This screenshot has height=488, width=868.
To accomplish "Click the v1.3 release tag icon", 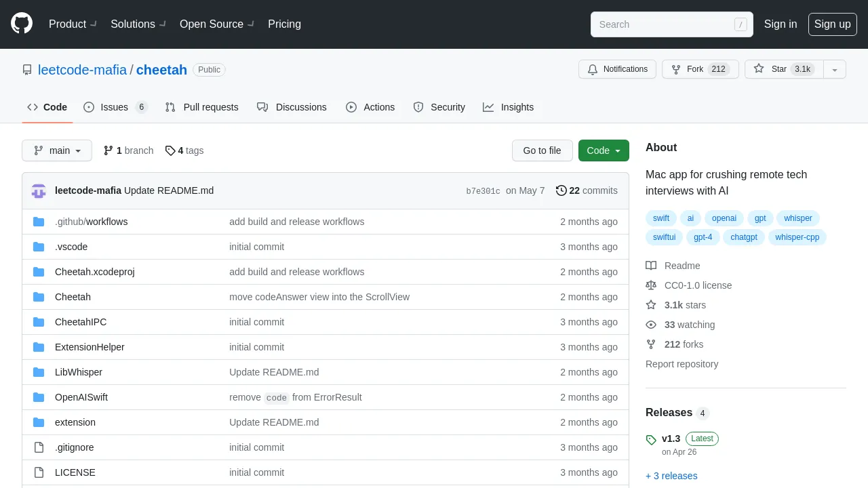I will [x=651, y=439].
